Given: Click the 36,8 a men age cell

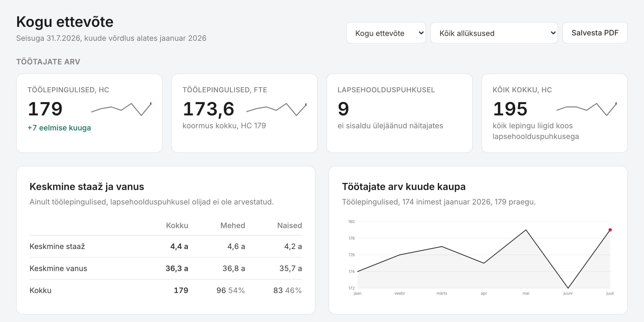Looking at the screenshot, I should 234,268.
